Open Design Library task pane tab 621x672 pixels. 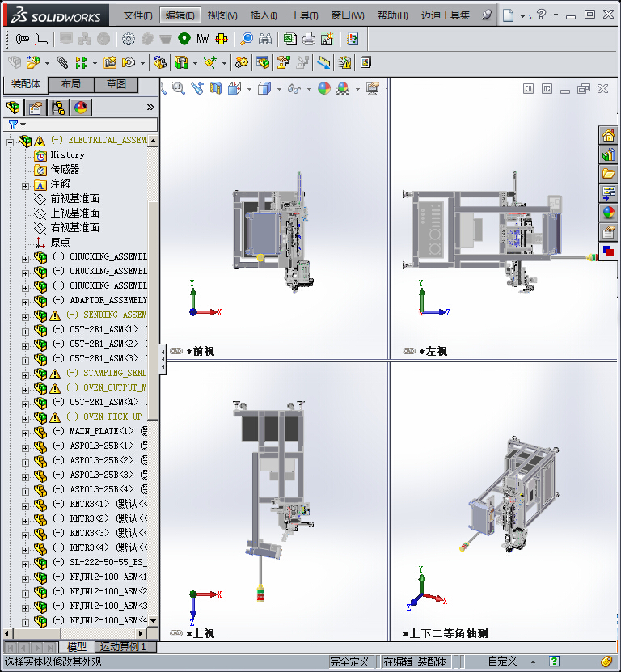point(608,154)
